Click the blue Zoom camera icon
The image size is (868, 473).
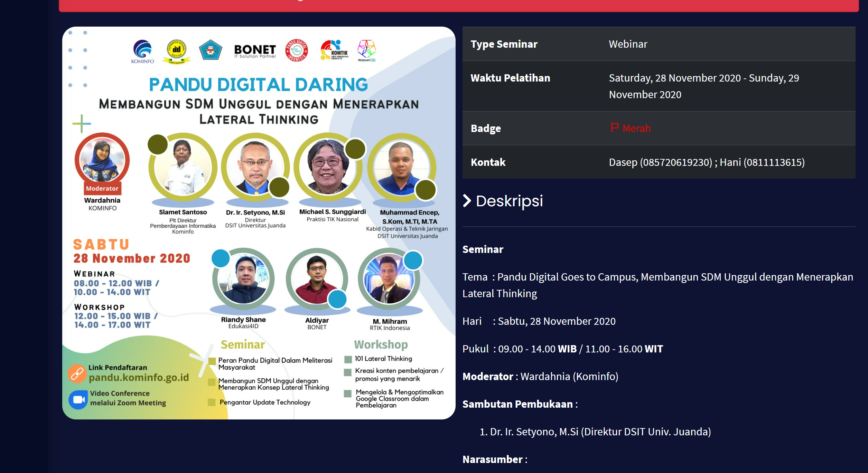coord(78,400)
